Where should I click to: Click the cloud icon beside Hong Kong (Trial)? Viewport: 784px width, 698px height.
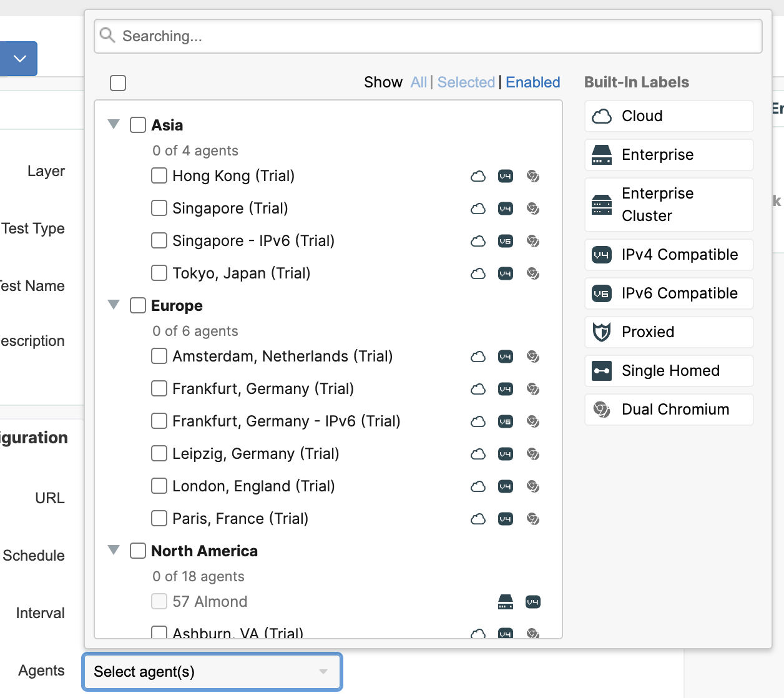click(x=478, y=176)
